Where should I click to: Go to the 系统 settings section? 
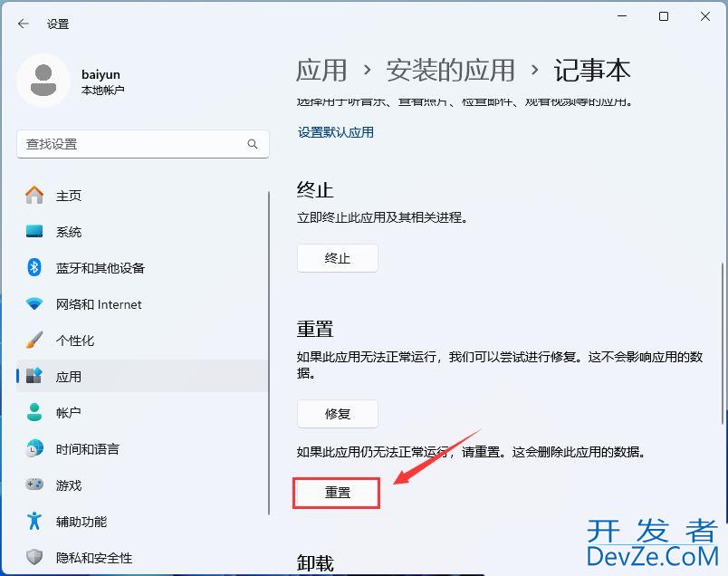(142, 231)
